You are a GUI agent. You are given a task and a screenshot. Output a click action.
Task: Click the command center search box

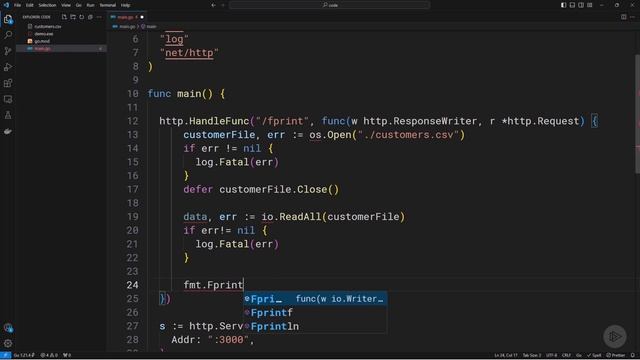pos(329,5)
